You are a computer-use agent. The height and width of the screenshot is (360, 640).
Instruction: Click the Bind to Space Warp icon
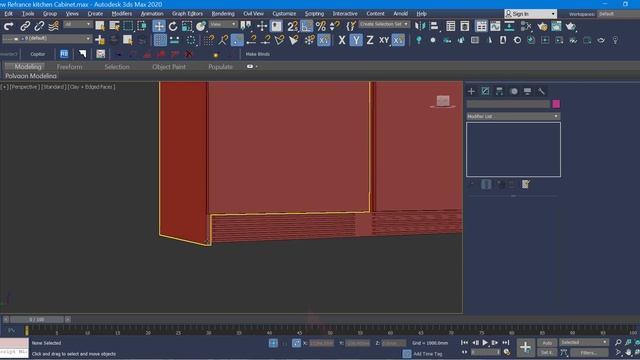point(53,27)
